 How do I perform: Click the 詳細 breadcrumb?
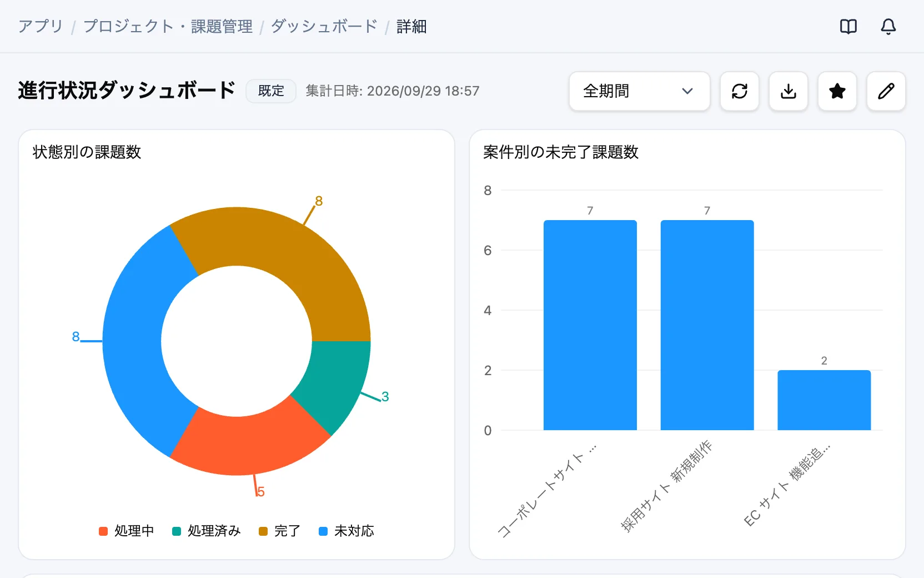point(411,26)
